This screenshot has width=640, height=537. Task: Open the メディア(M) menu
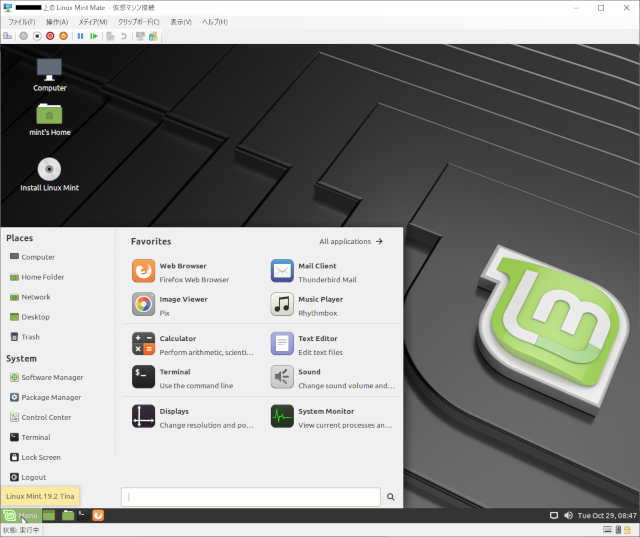(x=93, y=22)
